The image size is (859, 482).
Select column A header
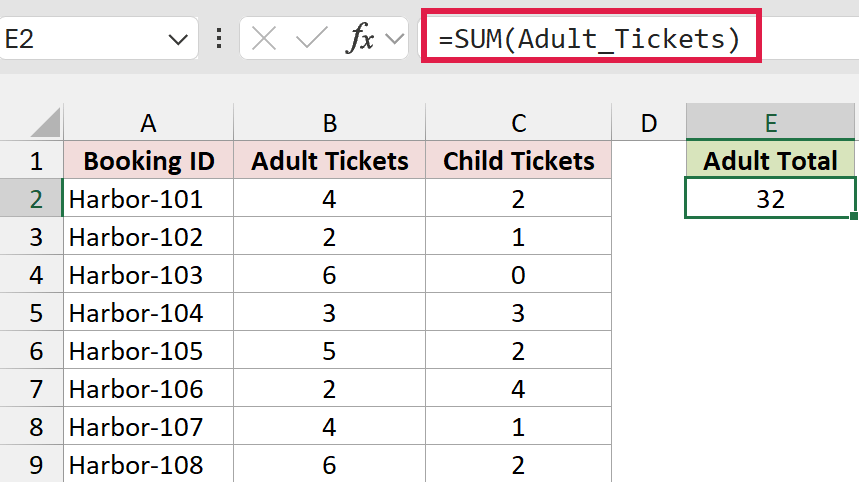coord(148,123)
